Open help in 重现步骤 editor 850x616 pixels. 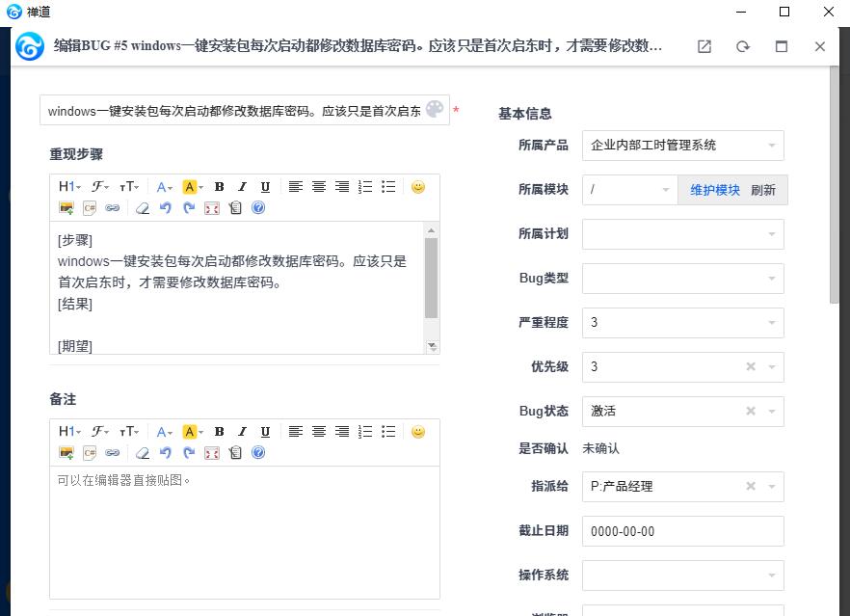coord(258,207)
